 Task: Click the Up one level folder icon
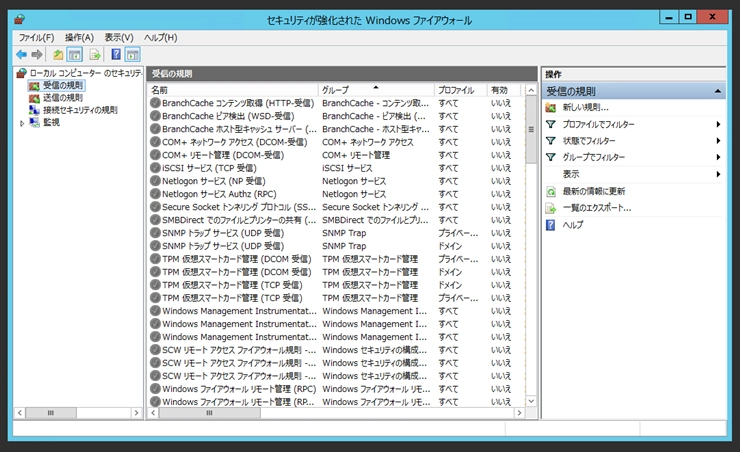tap(58, 55)
